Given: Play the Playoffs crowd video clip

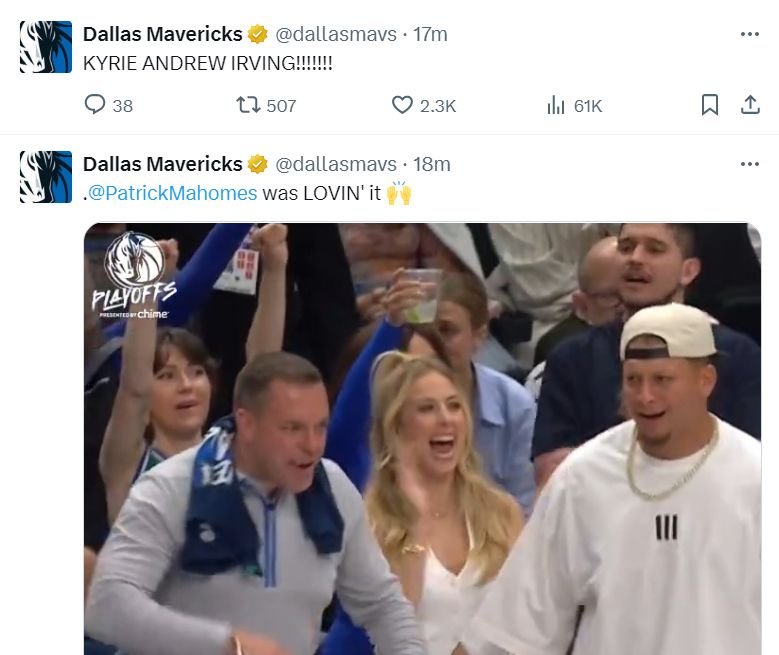Looking at the screenshot, I should [x=422, y=440].
